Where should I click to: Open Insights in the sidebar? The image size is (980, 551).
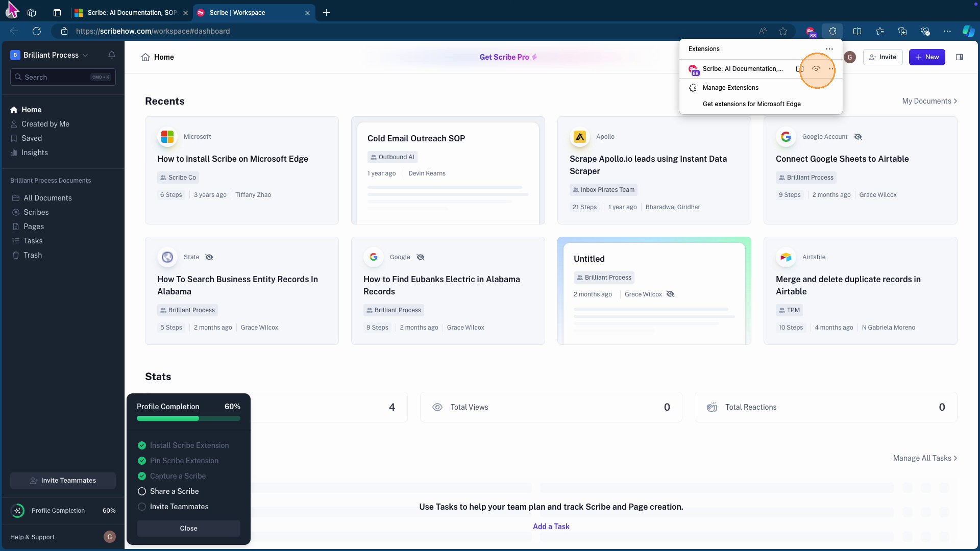click(x=34, y=153)
